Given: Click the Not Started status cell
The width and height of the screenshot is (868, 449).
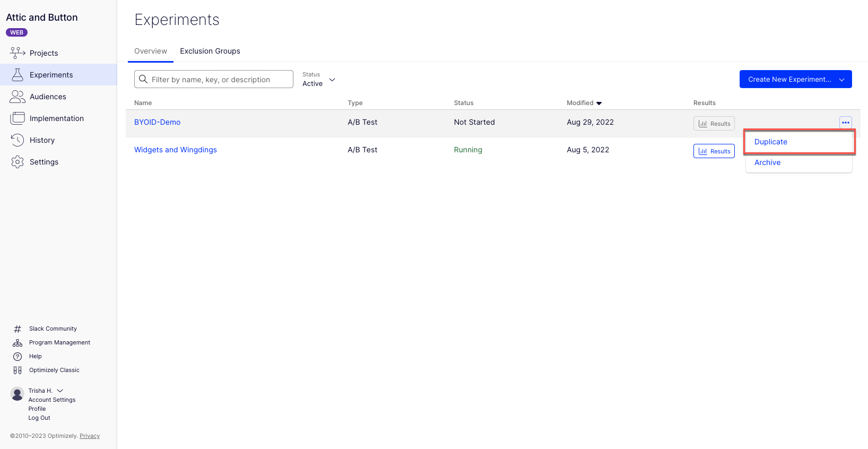Looking at the screenshot, I should (474, 122).
